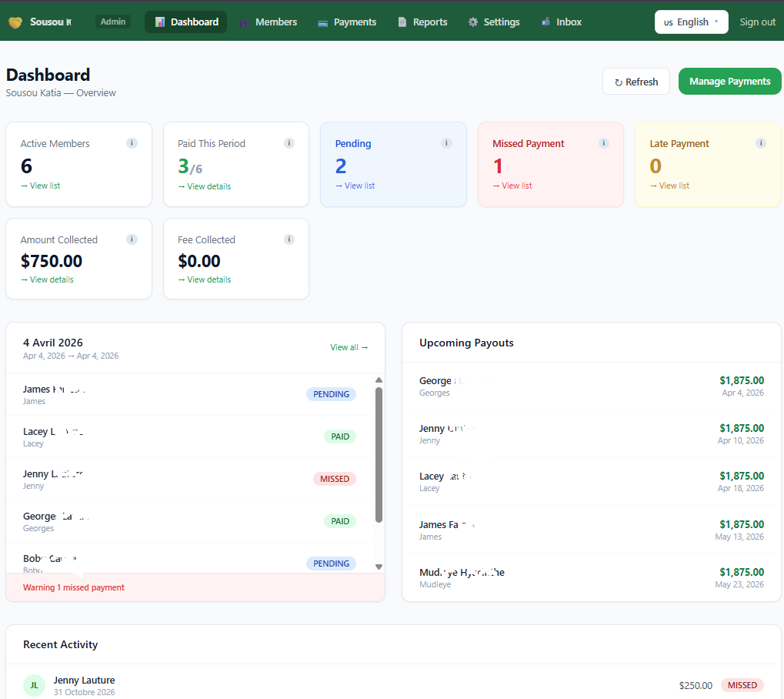
Task: Click the info icon on Paid This Period card
Action: 289,143
